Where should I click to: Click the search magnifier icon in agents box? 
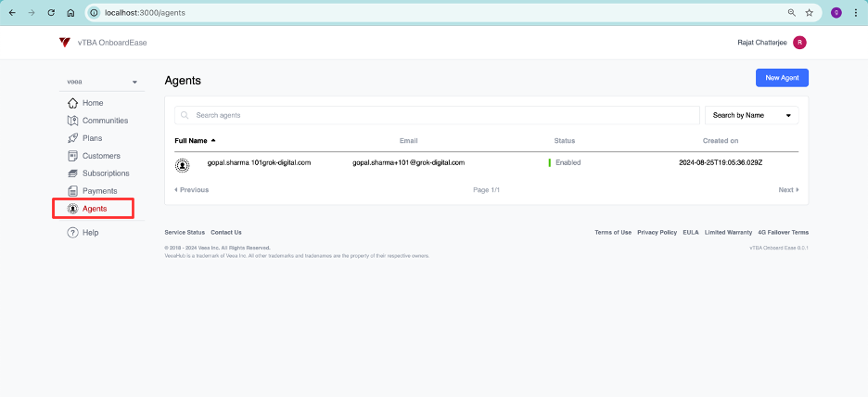185,115
